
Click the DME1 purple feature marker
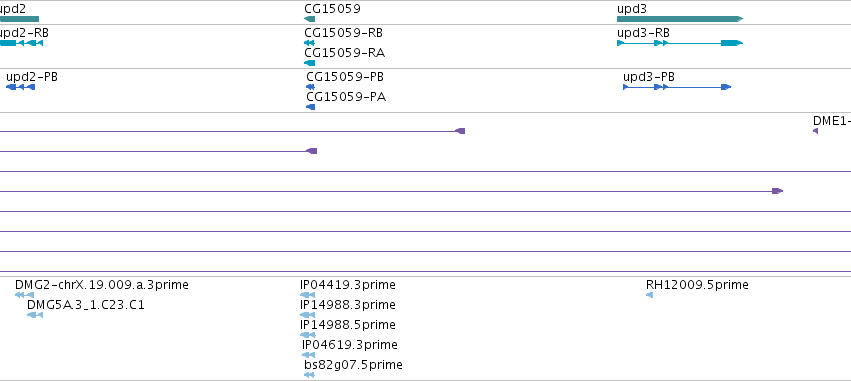(x=815, y=131)
